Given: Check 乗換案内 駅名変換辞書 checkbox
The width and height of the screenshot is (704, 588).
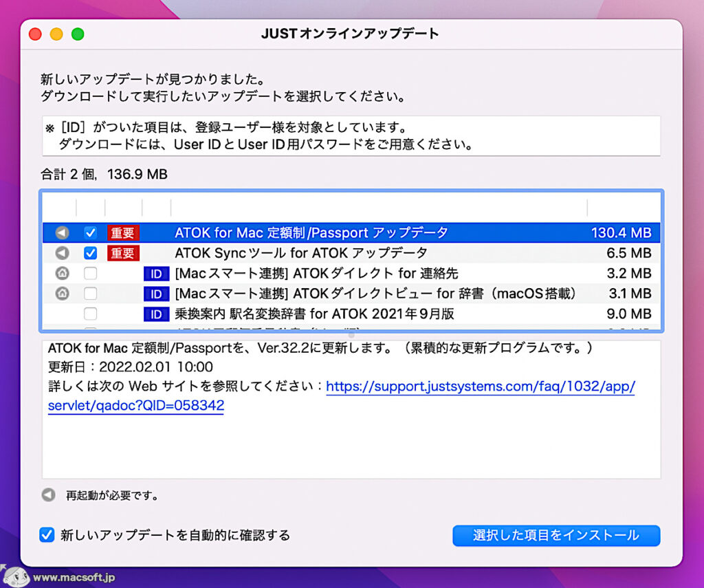Looking at the screenshot, I should pos(90,314).
